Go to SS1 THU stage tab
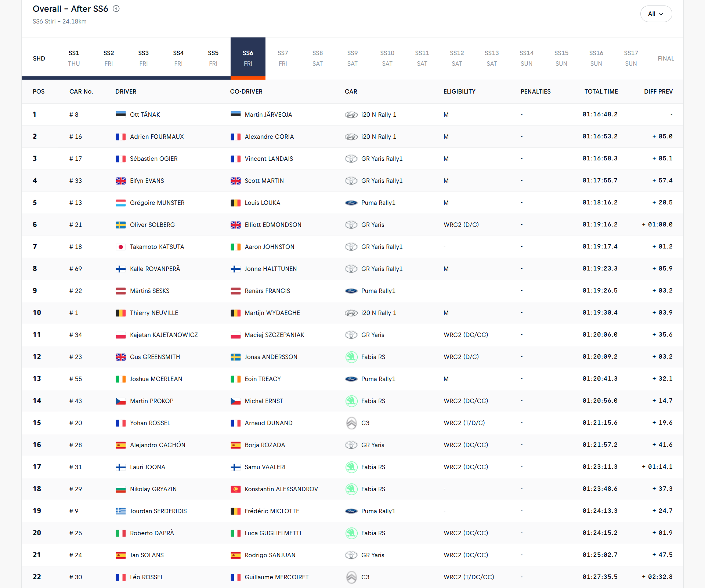The image size is (705, 588). coord(74,58)
